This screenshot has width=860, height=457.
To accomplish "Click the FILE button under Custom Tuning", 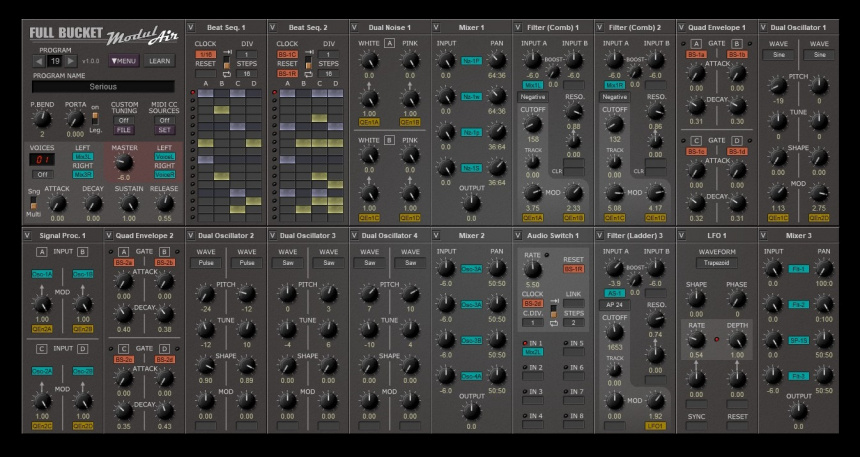I will click(x=125, y=130).
